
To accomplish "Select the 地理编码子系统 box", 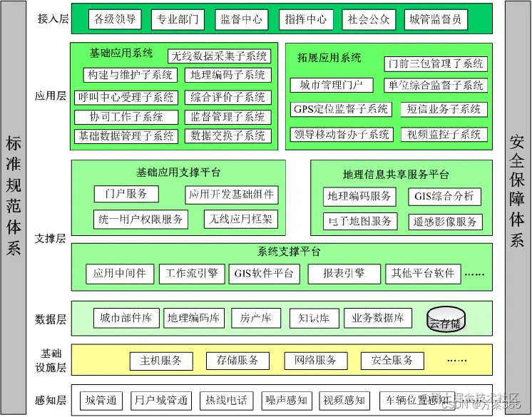I will [x=228, y=75].
